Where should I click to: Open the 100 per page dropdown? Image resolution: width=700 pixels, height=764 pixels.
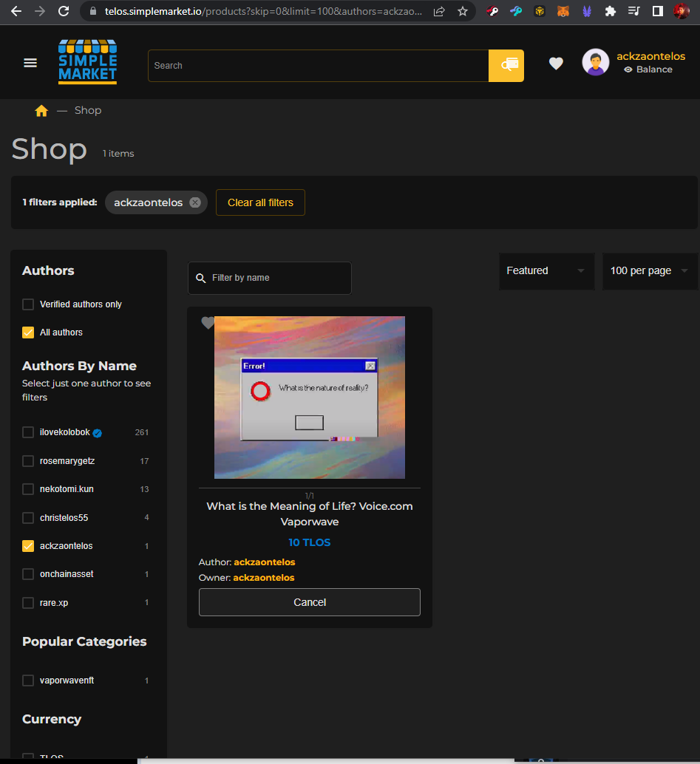click(650, 271)
